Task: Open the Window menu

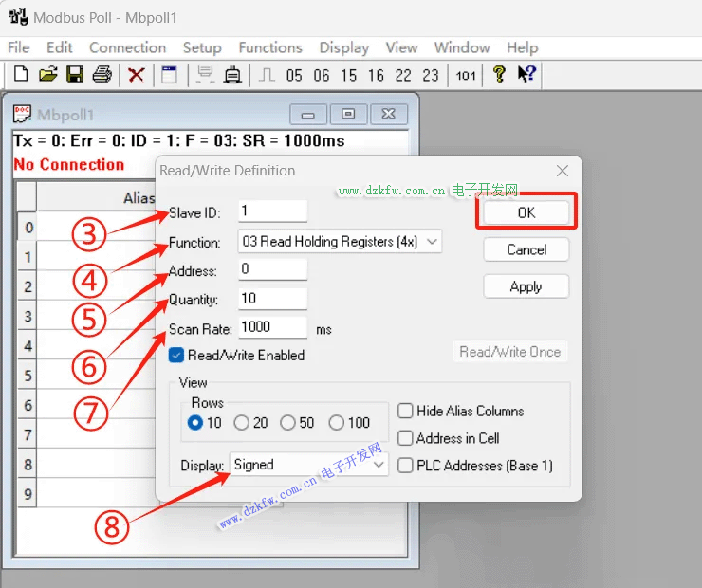Action: [462, 47]
